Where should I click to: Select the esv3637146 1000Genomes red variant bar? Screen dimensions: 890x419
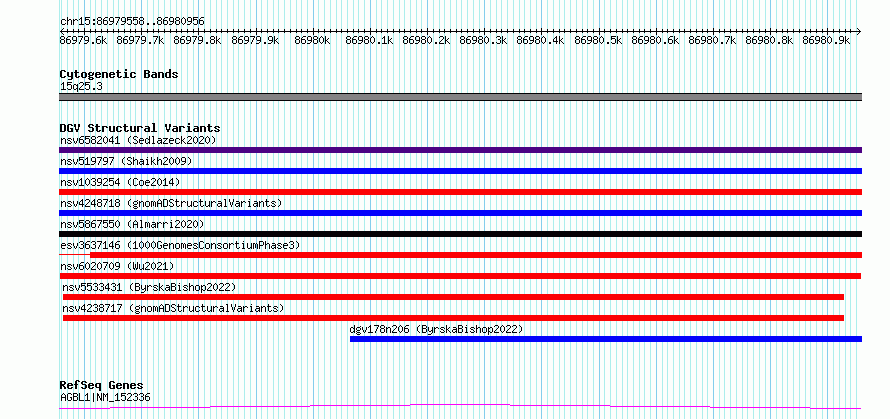(x=460, y=255)
